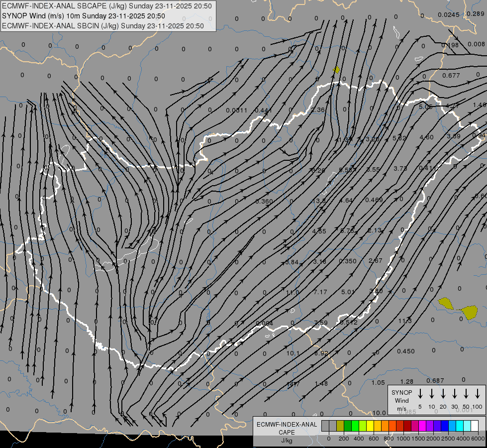Click the map value 0.450
Screen dimensions: 487x448
(x=405, y=351)
